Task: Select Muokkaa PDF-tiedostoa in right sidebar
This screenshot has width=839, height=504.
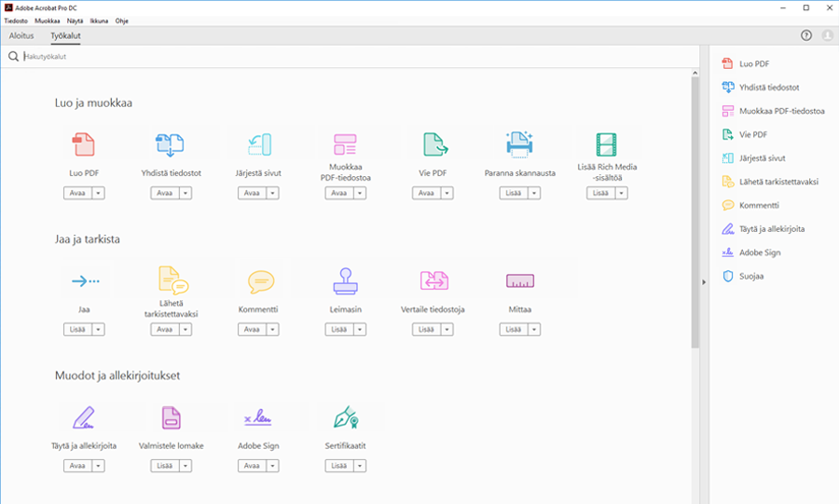Action: click(773, 111)
